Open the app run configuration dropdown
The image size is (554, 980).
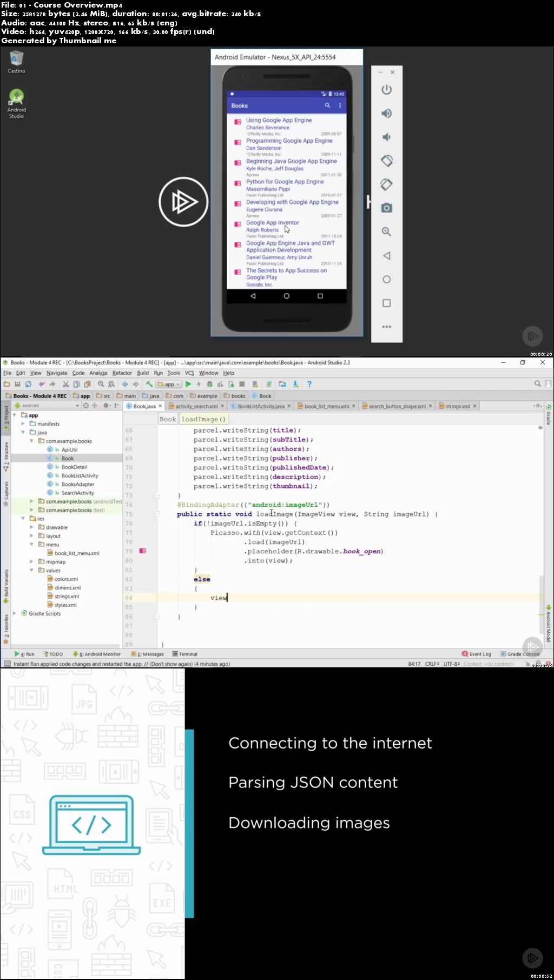click(x=168, y=384)
